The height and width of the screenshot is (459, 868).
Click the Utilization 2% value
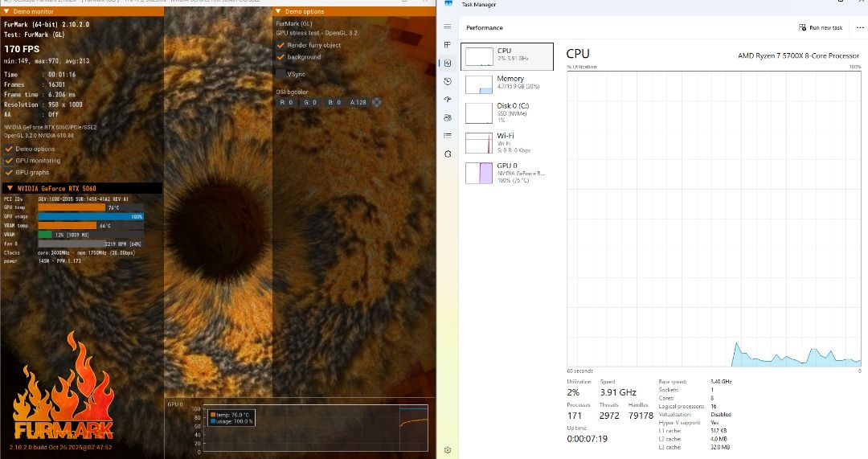[x=573, y=392]
